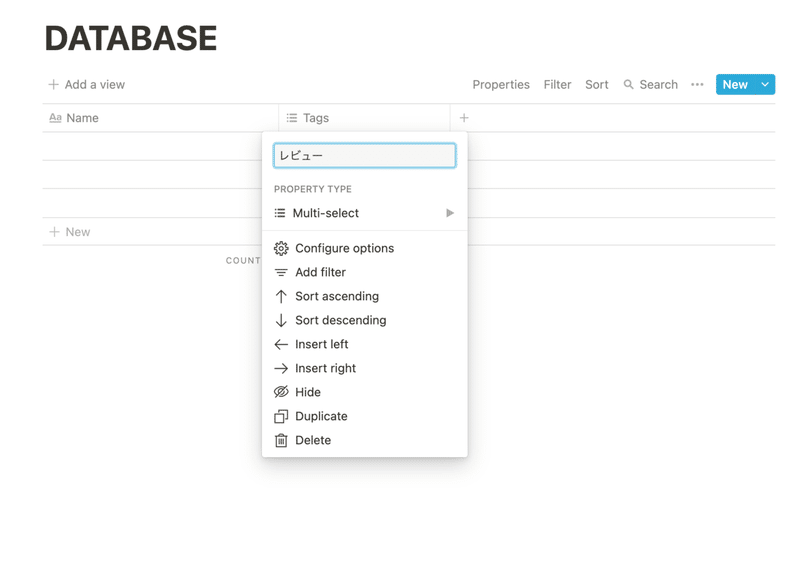Click the Sort descending arrow icon
Image resolution: width=800 pixels, height=581 pixels.
tap(281, 320)
